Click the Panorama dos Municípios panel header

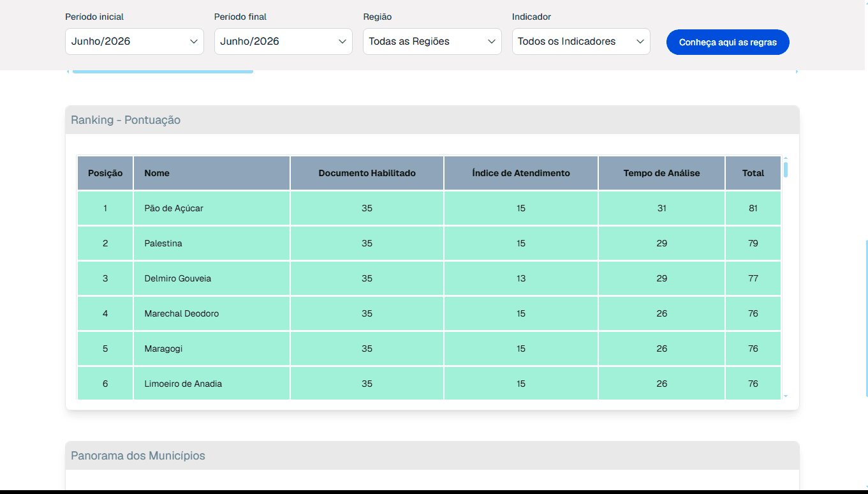pos(432,456)
